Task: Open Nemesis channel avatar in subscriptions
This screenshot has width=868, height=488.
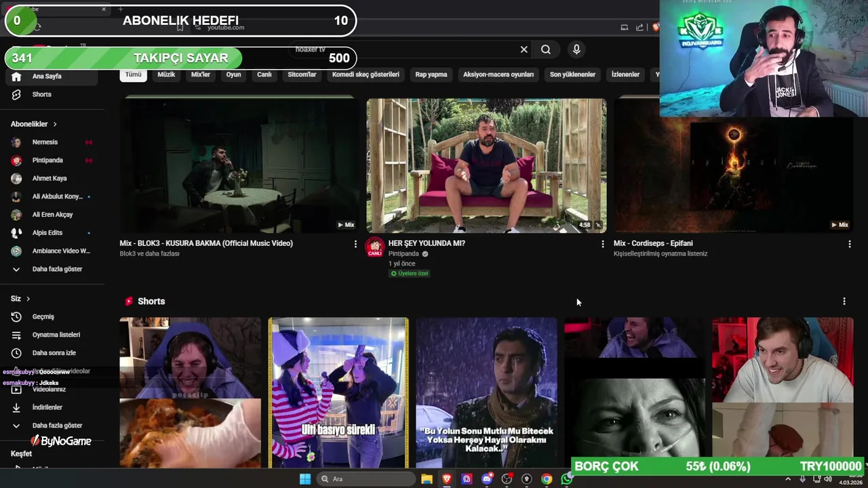Action: point(16,142)
